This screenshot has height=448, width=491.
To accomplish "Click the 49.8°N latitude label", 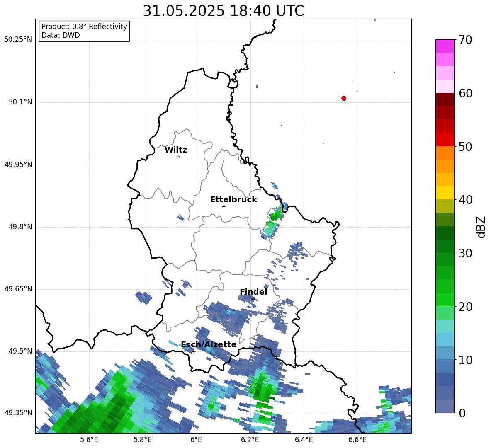I will click(20, 227).
